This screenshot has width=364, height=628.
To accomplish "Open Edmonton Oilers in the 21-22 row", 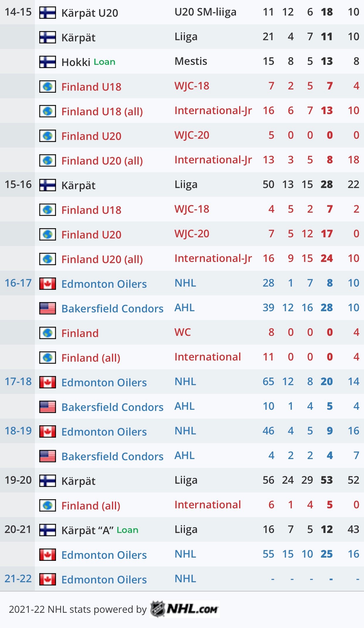I will tap(104, 580).
